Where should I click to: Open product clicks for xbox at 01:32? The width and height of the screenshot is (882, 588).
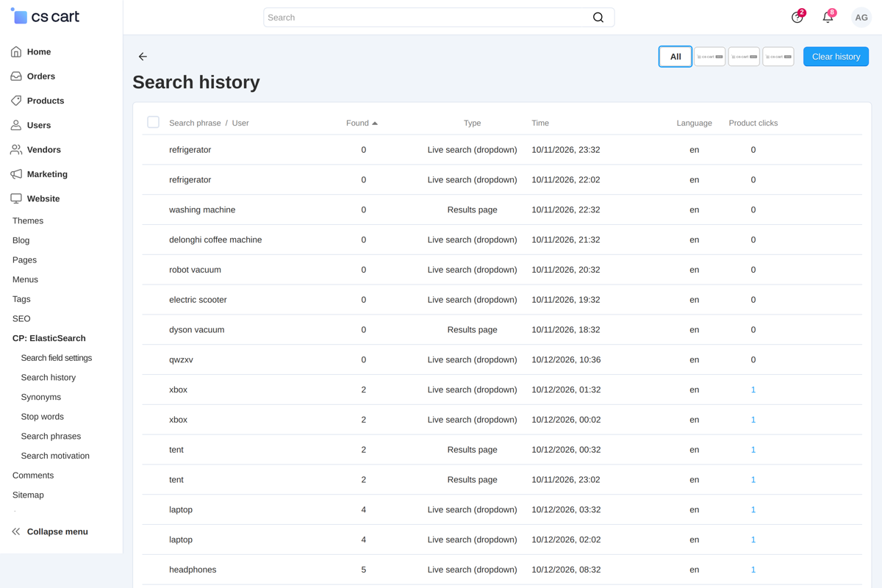(753, 390)
